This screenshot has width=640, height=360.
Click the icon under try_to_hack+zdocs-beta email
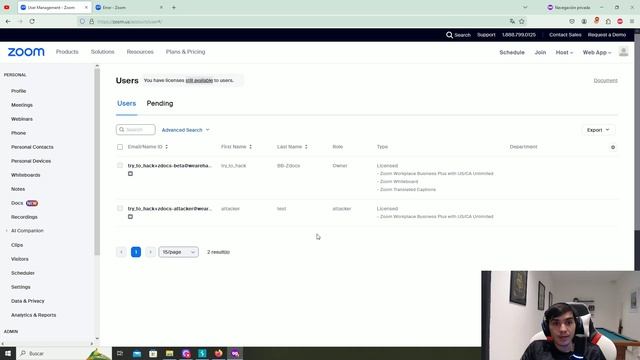point(130,174)
